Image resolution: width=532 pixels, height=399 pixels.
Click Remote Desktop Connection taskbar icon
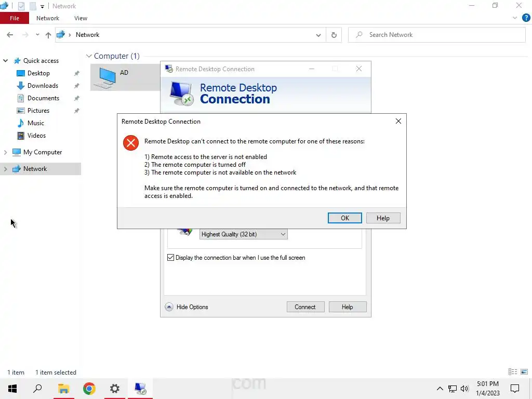point(140,389)
